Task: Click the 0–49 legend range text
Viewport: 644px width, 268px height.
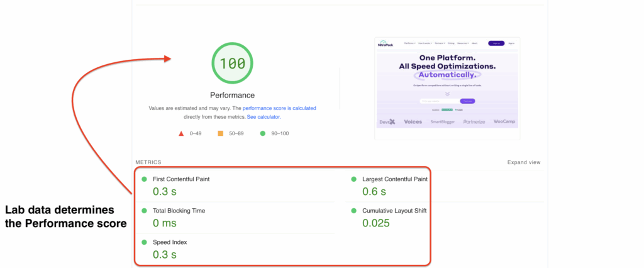Action: (x=196, y=133)
